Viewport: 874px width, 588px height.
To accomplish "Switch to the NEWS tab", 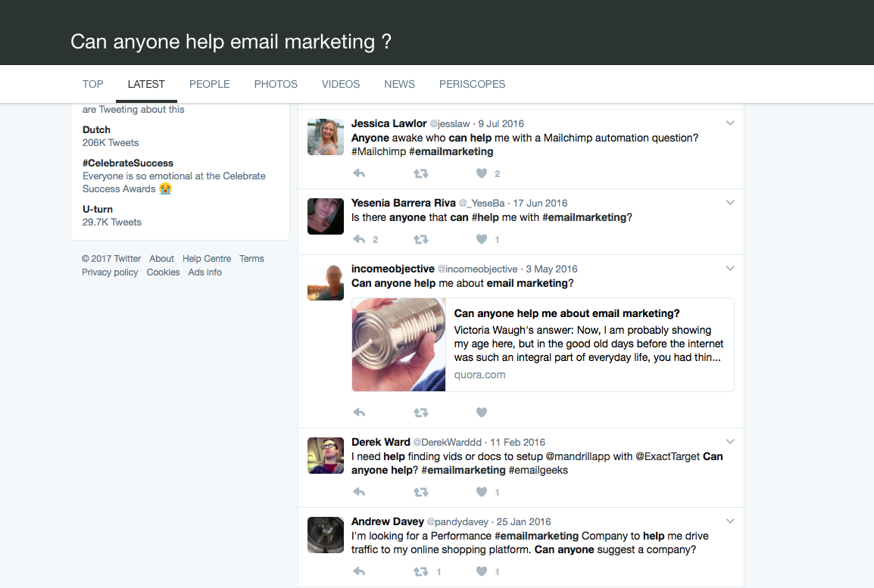I will (400, 84).
